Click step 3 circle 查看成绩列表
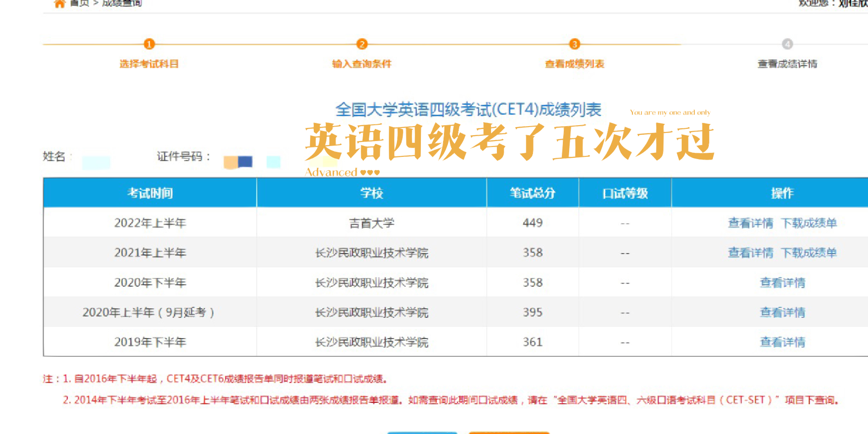 tap(575, 44)
